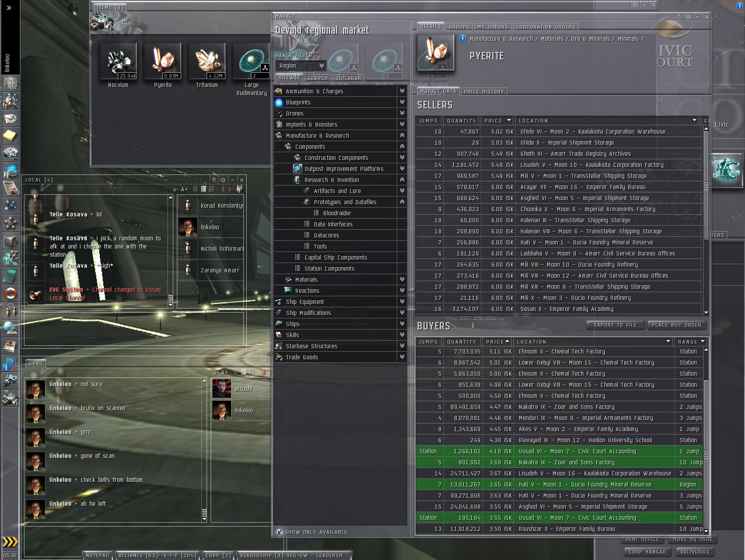Image resolution: width=745 pixels, height=560 pixels.
Task: Open the yellow Notepad sidebar icon
Action: (x=10, y=136)
